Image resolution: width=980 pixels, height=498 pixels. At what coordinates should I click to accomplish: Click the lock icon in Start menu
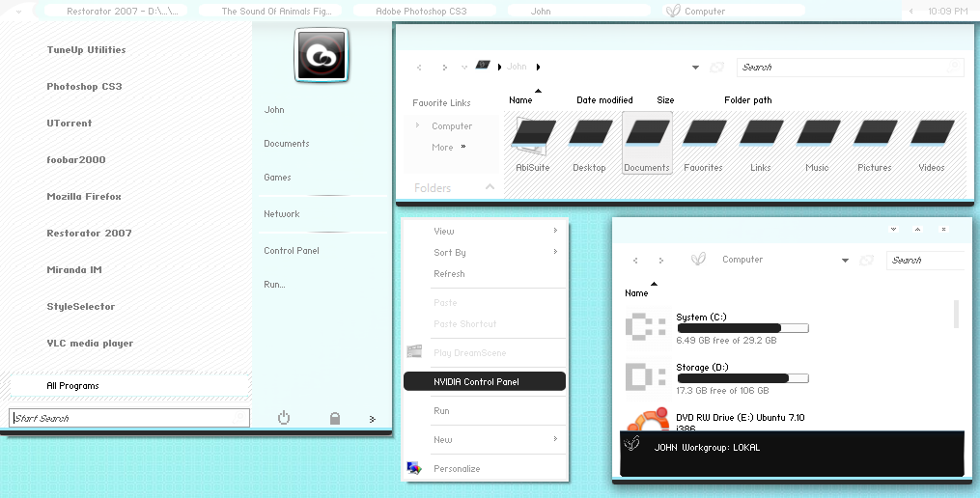[x=335, y=418]
